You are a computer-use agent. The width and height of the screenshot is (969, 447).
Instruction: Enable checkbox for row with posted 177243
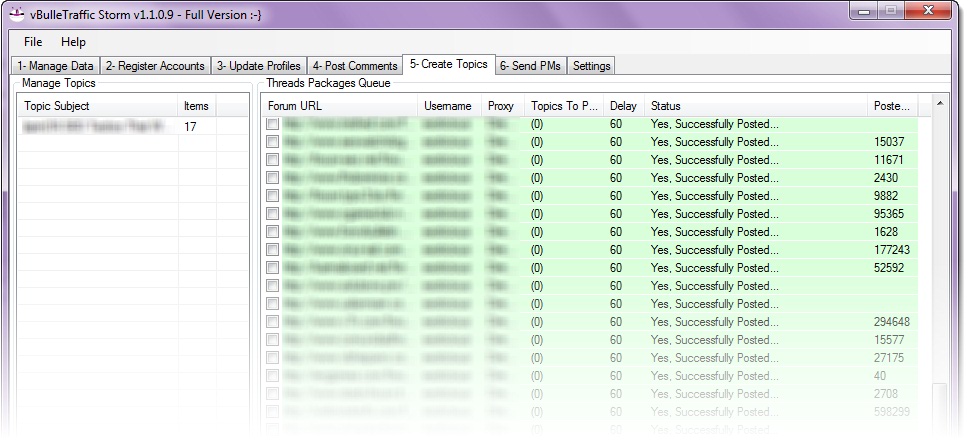[273, 250]
